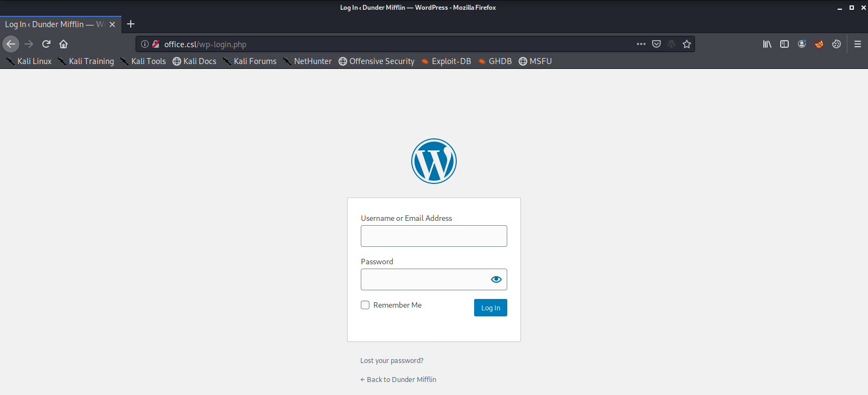Open the Firefox home page icon
The height and width of the screenshot is (395, 868).
[63, 44]
